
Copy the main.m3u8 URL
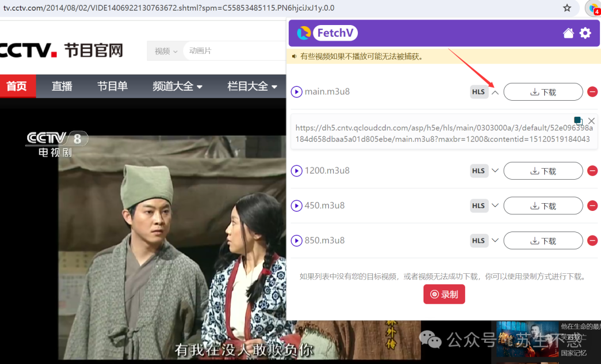[578, 121]
